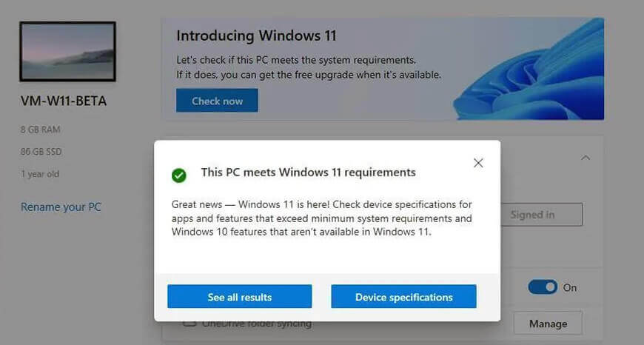The image size is (644, 345).
Task: Click the OneDrive folder syncing icon
Action: [189, 324]
